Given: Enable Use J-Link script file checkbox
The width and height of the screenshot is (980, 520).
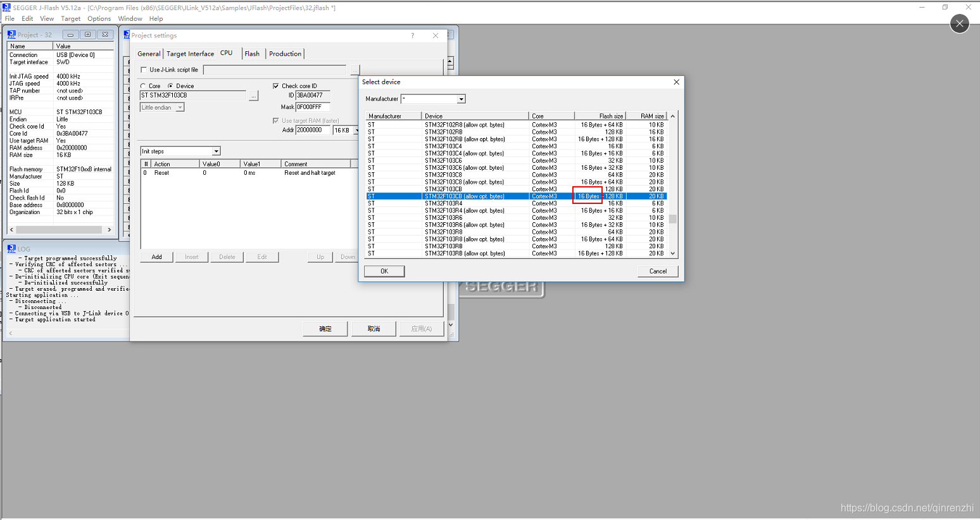Looking at the screenshot, I should click(144, 70).
